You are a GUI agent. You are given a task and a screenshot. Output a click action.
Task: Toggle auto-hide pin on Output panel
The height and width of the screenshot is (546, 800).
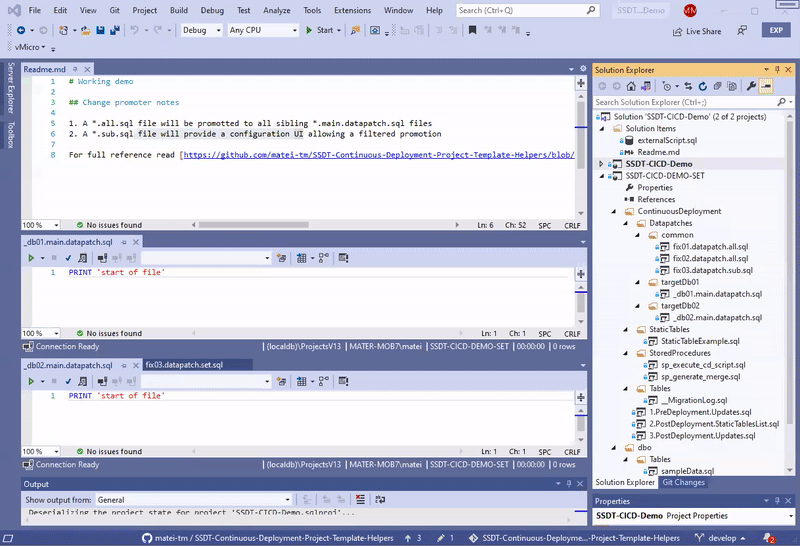click(x=568, y=484)
